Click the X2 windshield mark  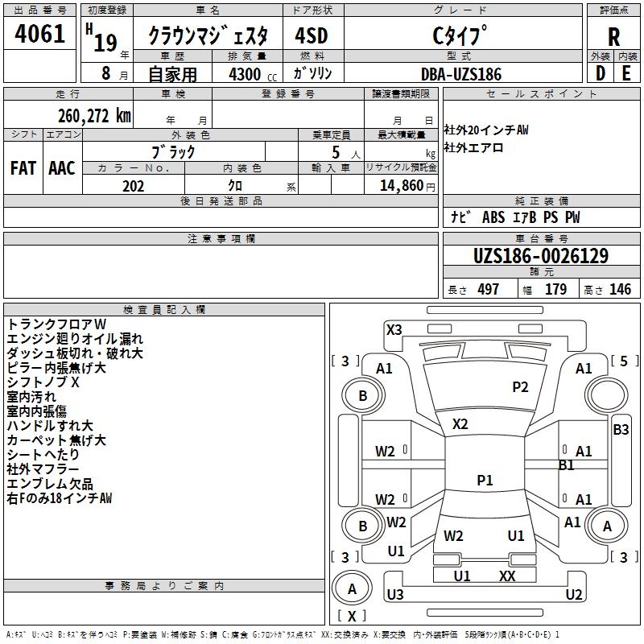pyautogui.click(x=460, y=424)
